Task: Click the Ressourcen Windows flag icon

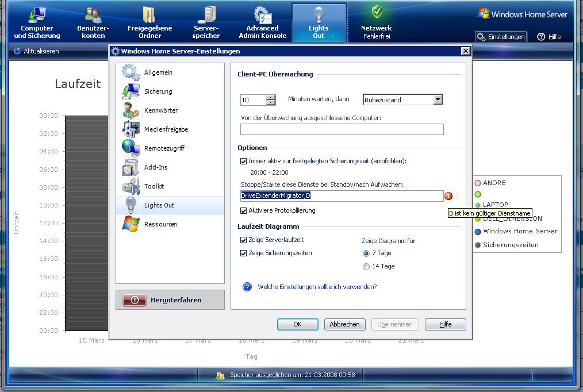Action: point(131,224)
